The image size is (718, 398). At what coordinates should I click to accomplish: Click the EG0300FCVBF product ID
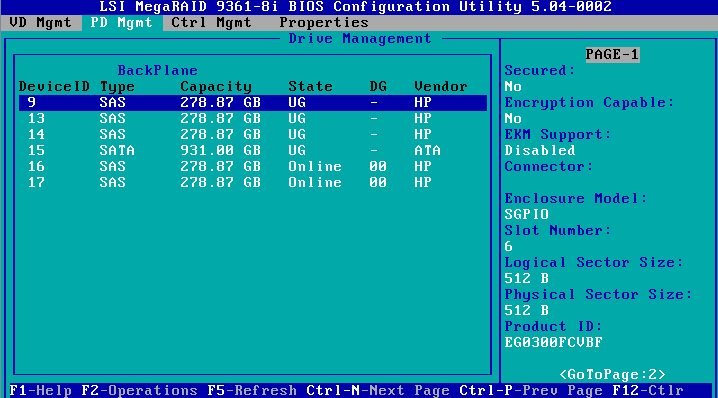(x=553, y=343)
